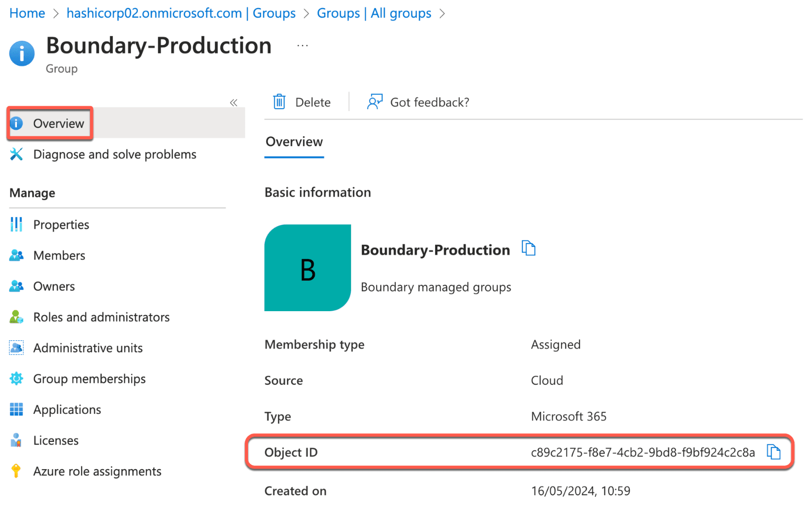Click the Membership type label

point(314,344)
